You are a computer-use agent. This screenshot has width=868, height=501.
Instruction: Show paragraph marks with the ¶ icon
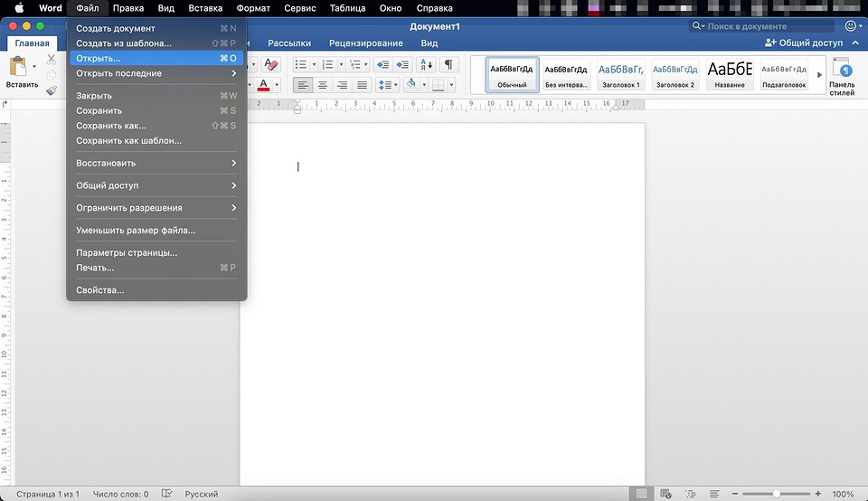448,65
